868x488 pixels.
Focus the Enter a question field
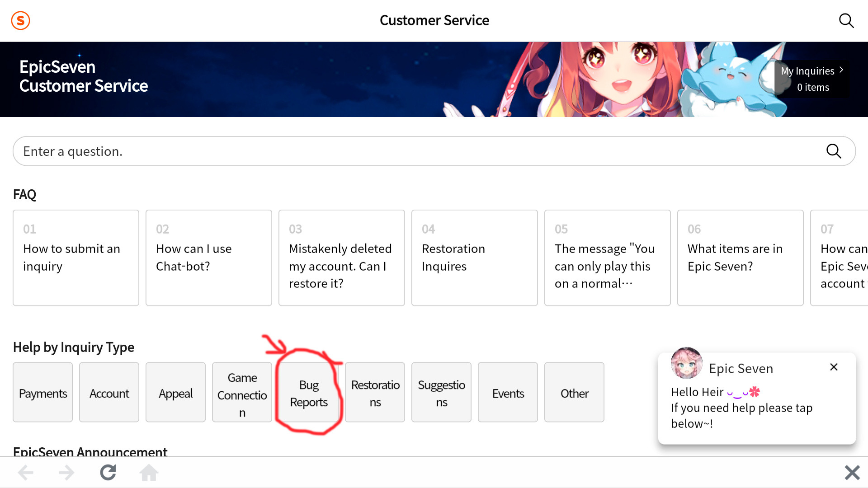[434, 151]
